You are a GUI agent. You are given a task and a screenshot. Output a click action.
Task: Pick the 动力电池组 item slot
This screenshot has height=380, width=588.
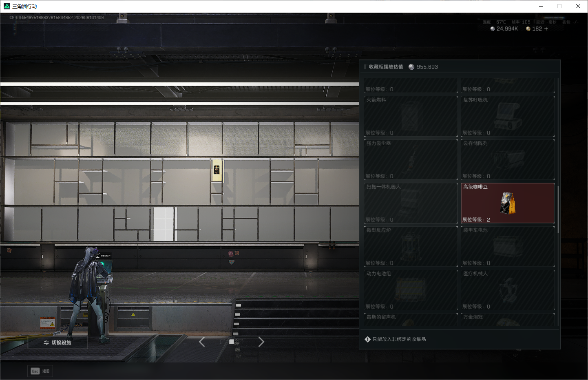coord(411,290)
